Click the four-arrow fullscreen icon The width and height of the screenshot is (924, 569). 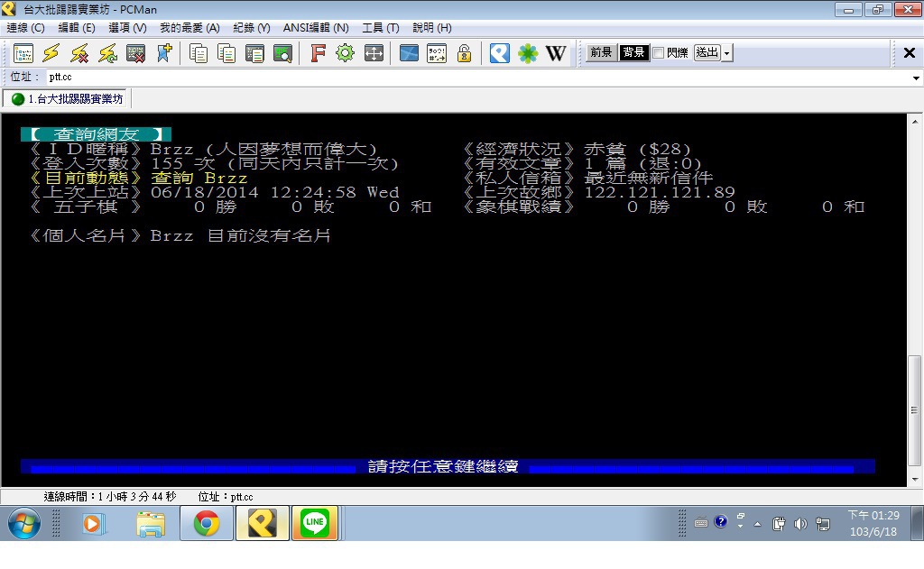(x=374, y=53)
